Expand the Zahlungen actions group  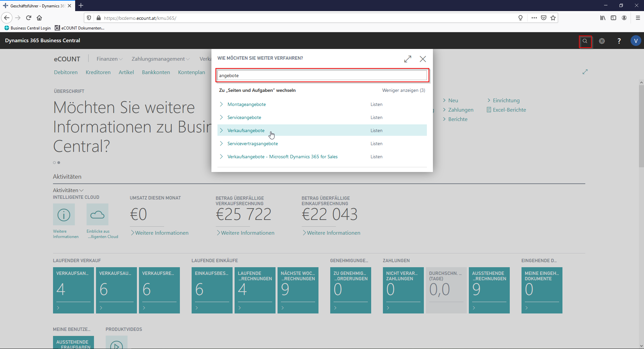458,110
